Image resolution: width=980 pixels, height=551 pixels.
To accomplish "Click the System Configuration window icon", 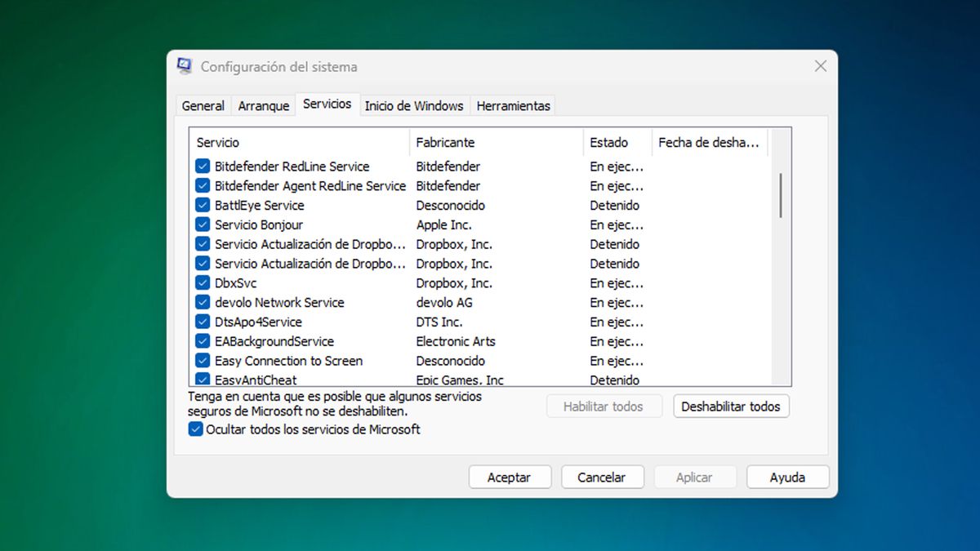I will point(183,66).
